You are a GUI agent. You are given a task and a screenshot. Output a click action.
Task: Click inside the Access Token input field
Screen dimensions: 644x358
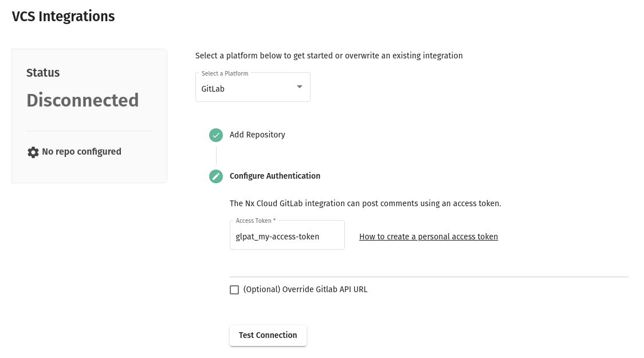pyautogui.click(x=287, y=235)
